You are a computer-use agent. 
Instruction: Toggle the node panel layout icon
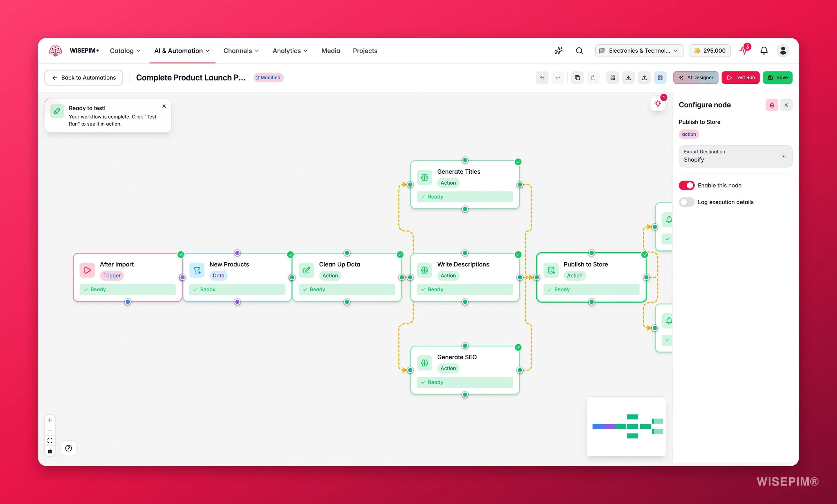[x=660, y=77]
